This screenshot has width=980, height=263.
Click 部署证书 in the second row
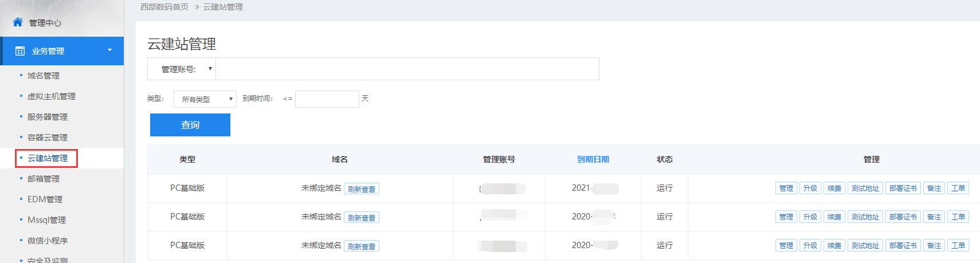(x=903, y=217)
